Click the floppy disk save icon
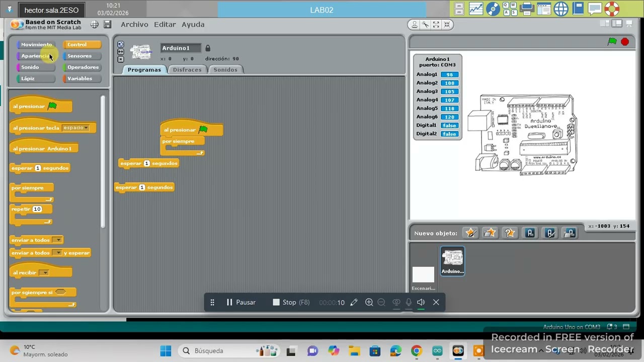The height and width of the screenshot is (362, 644). [x=108, y=24]
